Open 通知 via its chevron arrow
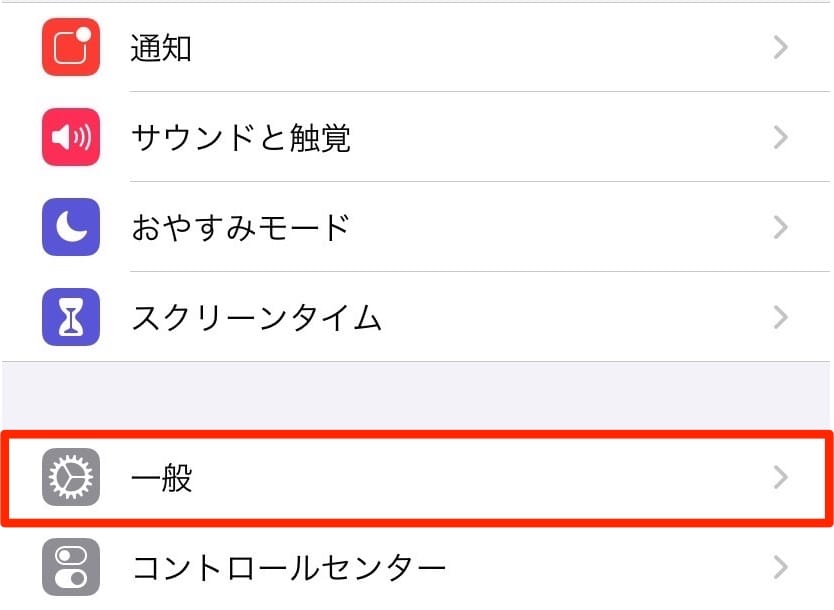 781,47
